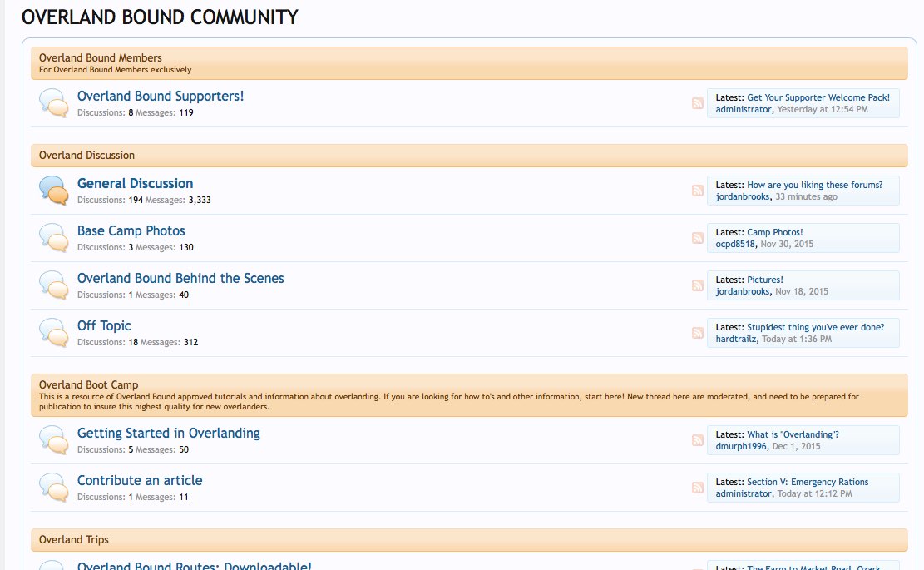View jordanbrooks profile under General Discussion latest
The image size is (924, 570).
(743, 197)
